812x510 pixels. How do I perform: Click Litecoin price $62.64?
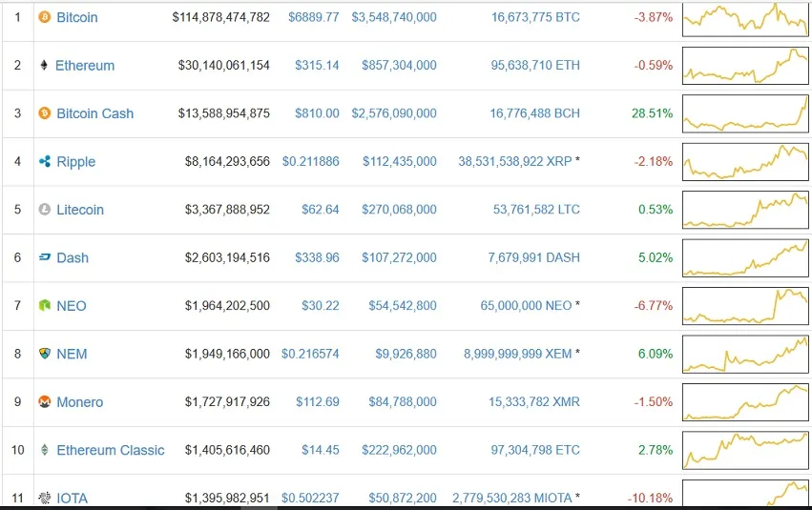click(x=321, y=210)
